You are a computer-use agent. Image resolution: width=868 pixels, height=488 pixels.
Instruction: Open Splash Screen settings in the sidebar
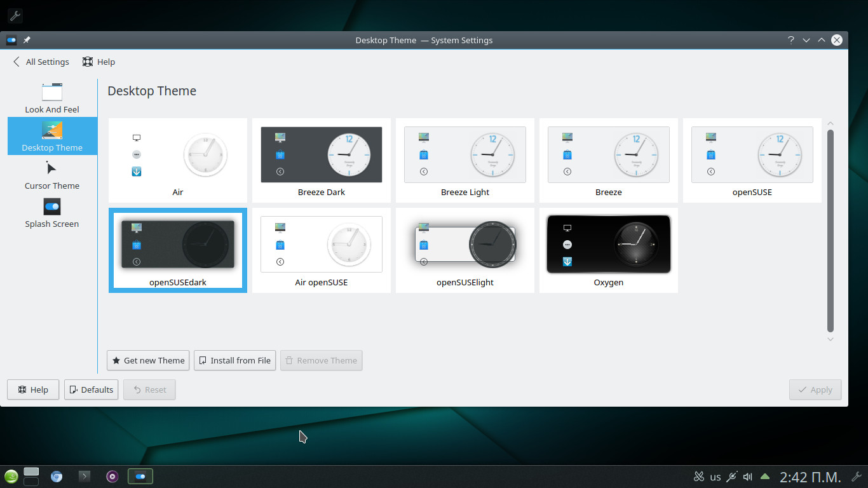(52, 213)
